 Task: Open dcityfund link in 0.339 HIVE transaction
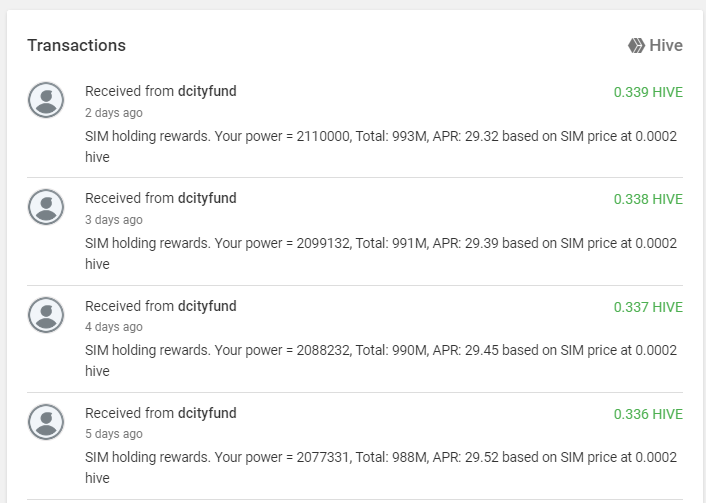point(207,91)
